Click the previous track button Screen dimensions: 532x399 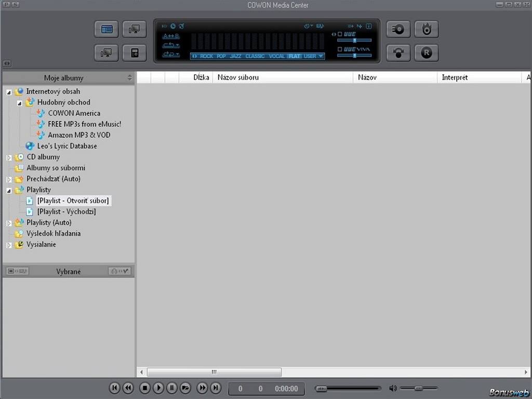coord(114,388)
